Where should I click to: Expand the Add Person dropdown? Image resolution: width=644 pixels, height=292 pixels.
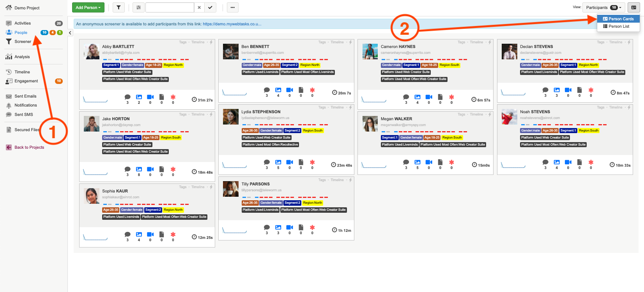[88, 7]
